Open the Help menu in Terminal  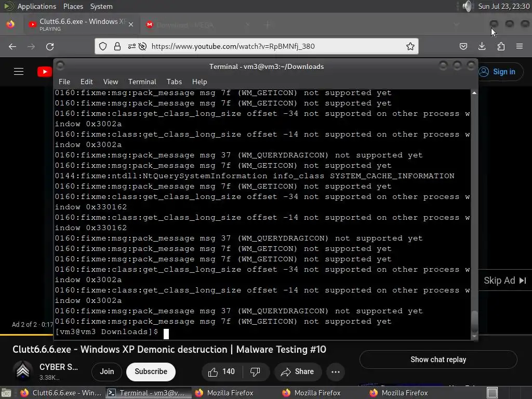[199, 82]
